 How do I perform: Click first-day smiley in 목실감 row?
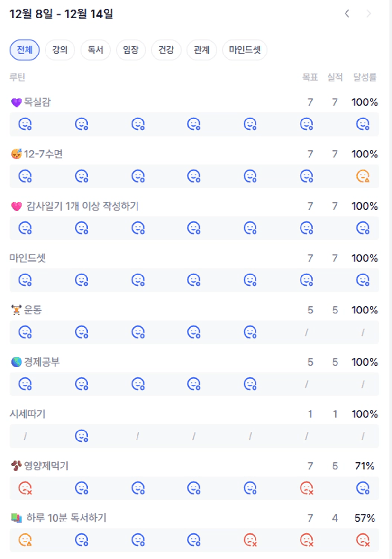25,124
